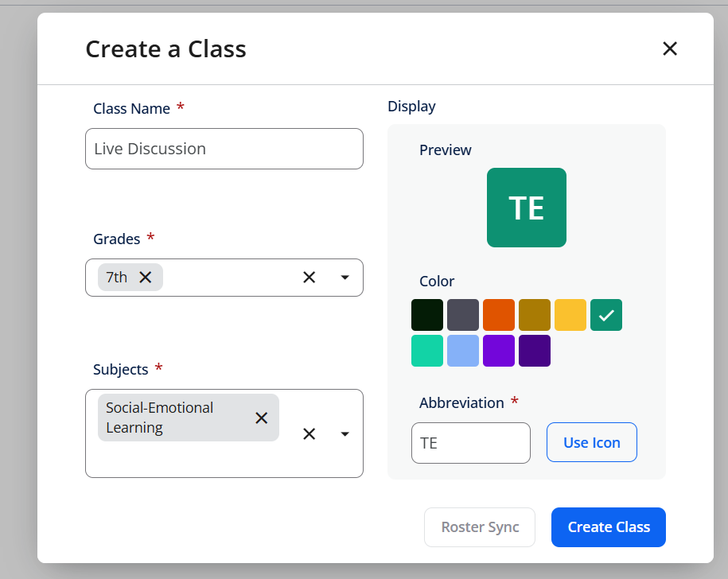
Task: Click the TE preview tile
Action: pyautogui.click(x=527, y=208)
